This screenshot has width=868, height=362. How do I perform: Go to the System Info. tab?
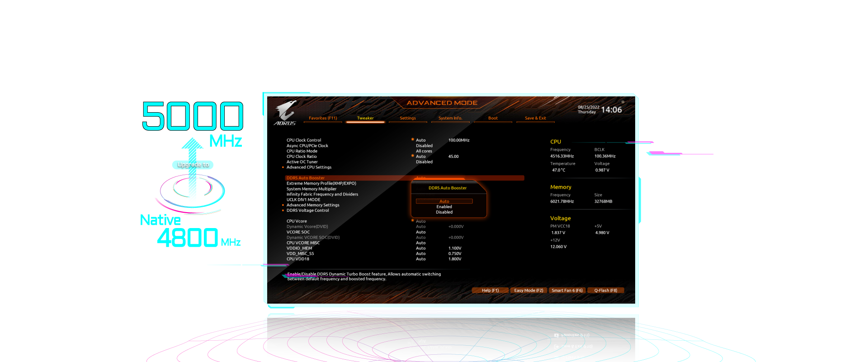point(450,118)
